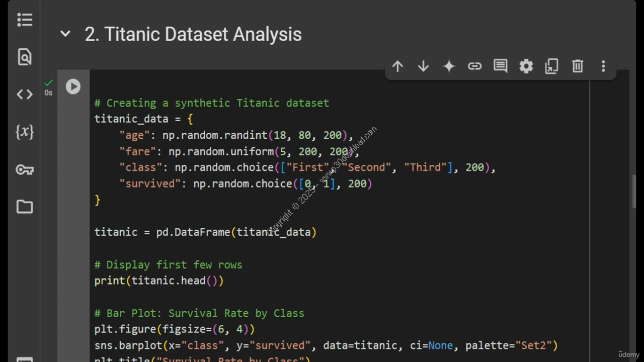Click the green execution checkmark status
Screen dimensions: 644x362
pyautogui.click(x=48, y=82)
